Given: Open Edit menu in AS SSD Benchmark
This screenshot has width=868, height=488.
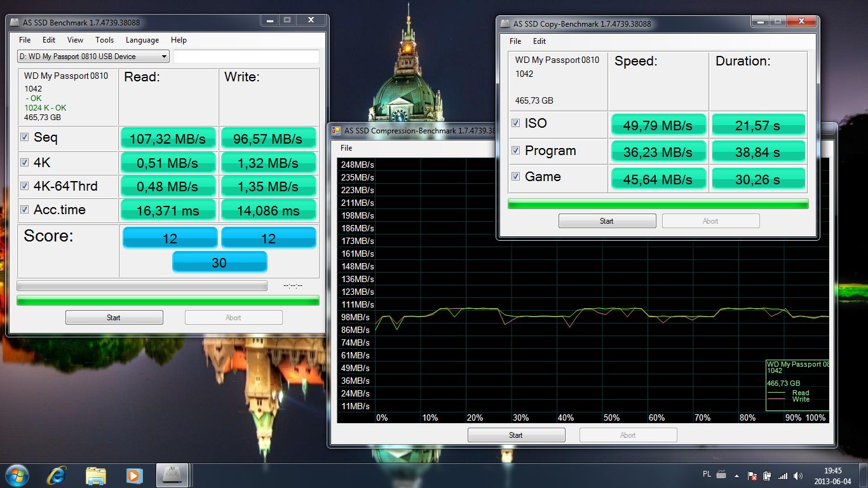Looking at the screenshot, I should pos(49,40).
